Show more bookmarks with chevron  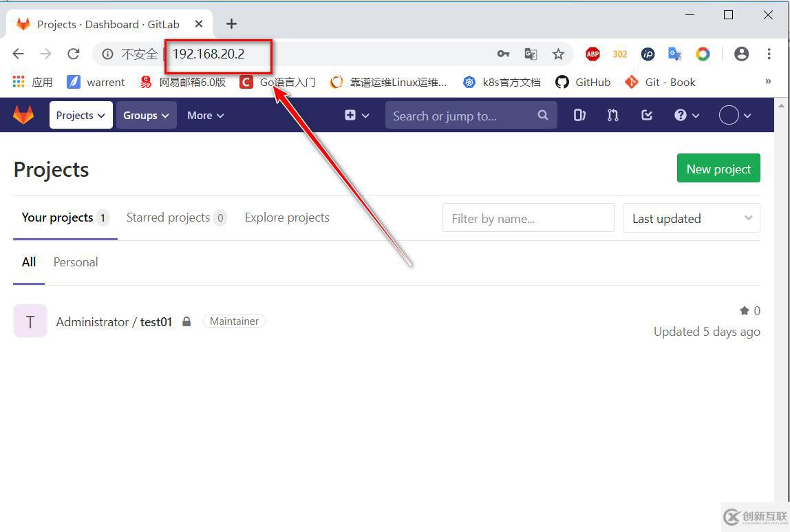768,82
